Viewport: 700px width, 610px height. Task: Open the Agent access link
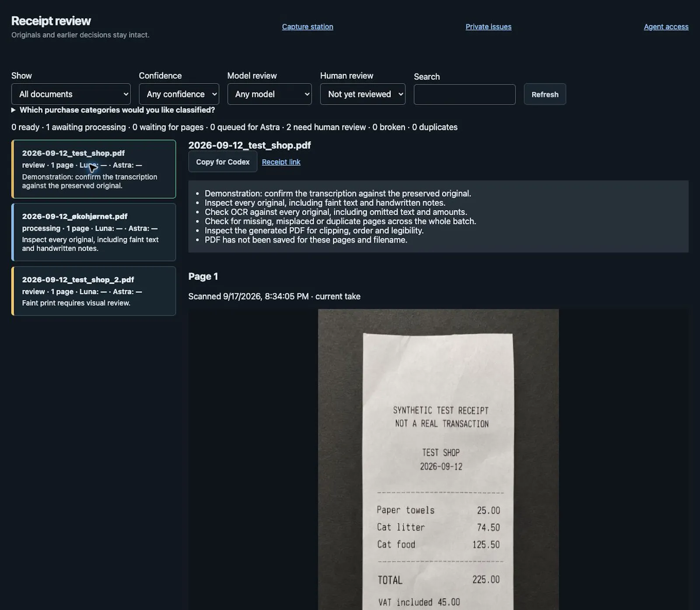pos(666,27)
